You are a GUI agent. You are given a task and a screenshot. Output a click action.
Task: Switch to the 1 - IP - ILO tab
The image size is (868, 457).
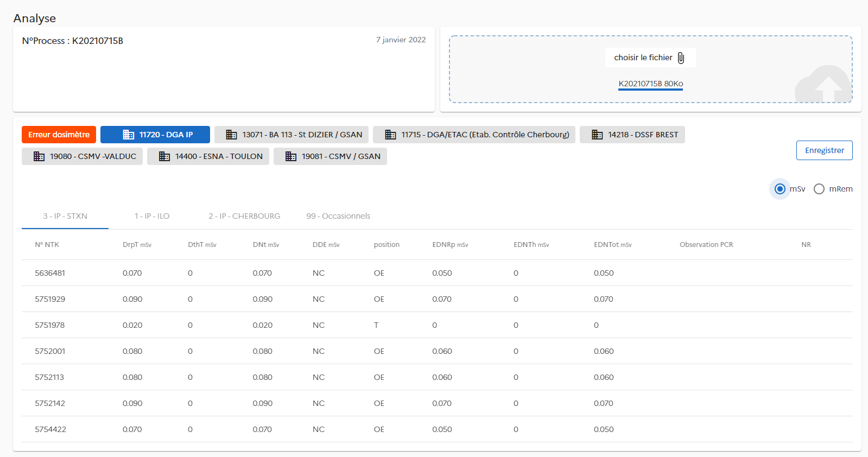point(152,216)
